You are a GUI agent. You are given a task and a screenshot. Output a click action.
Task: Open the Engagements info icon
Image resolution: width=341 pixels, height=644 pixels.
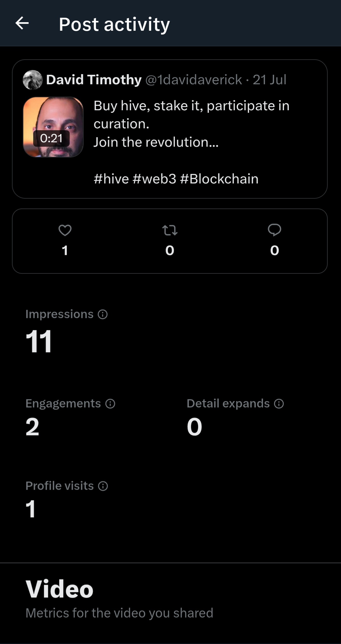110,404
